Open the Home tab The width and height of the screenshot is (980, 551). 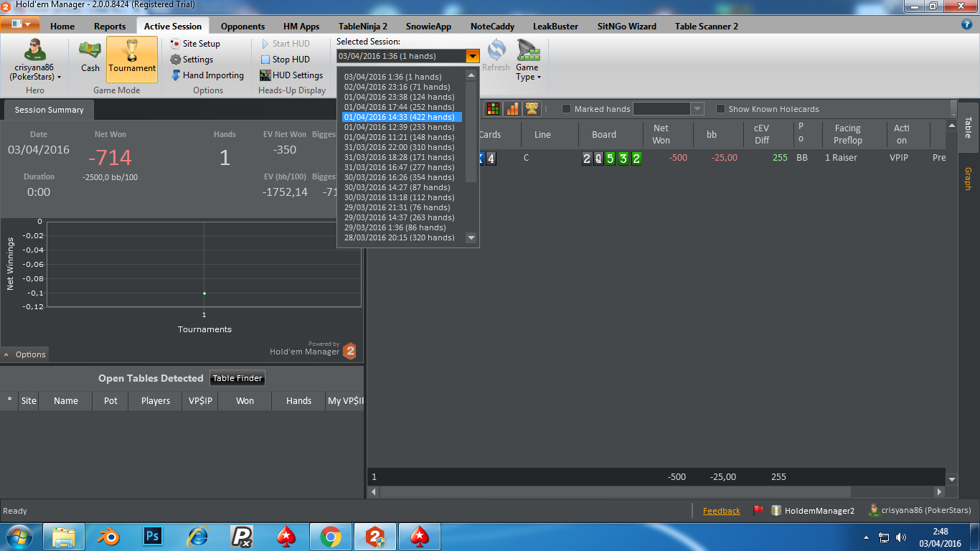click(62, 27)
